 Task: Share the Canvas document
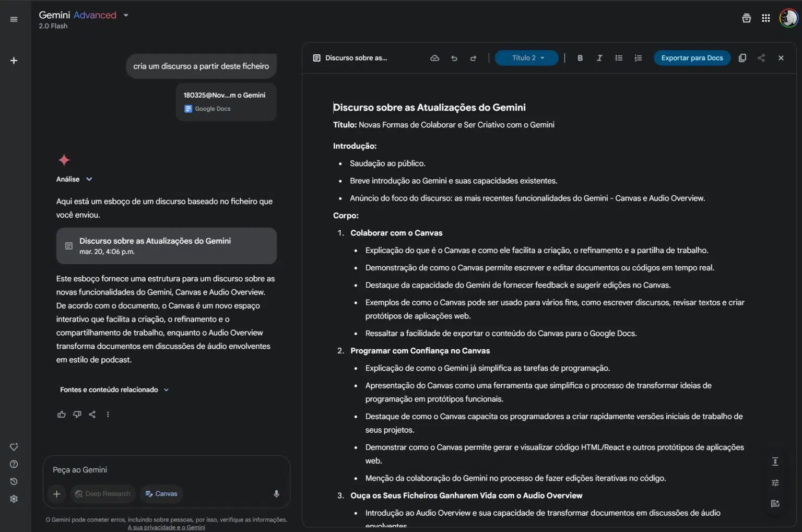(x=761, y=58)
